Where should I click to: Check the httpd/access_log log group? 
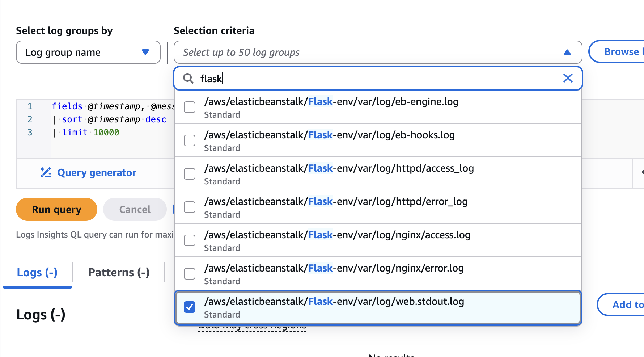click(190, 174)
